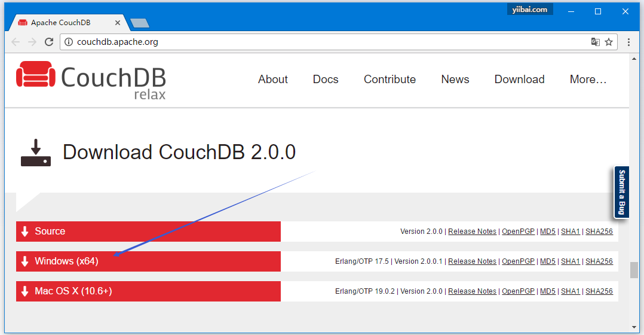Open the More… navigation menu
This screenshot has height=335, width=644.
(x=588, y=80)
